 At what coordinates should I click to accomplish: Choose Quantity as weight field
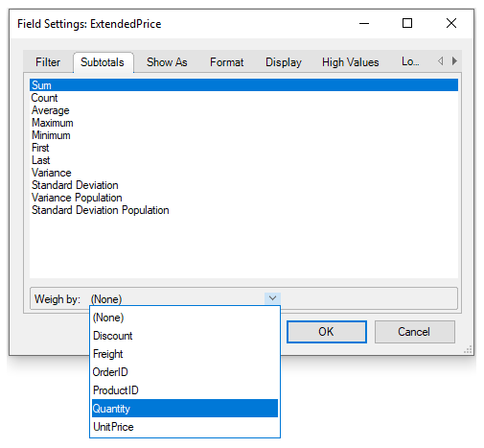pyautogui.click(x=185, y=409)
